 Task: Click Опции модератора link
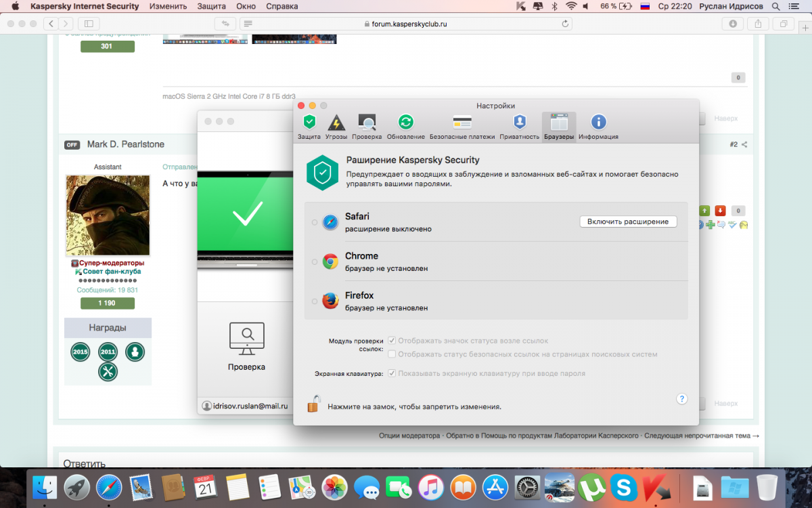coord(409,436)
